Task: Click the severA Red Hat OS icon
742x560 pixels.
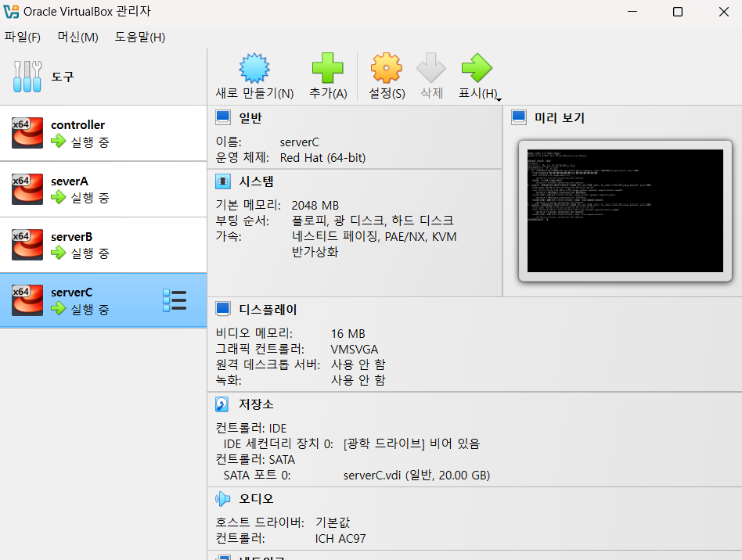Action: (27, 189)
